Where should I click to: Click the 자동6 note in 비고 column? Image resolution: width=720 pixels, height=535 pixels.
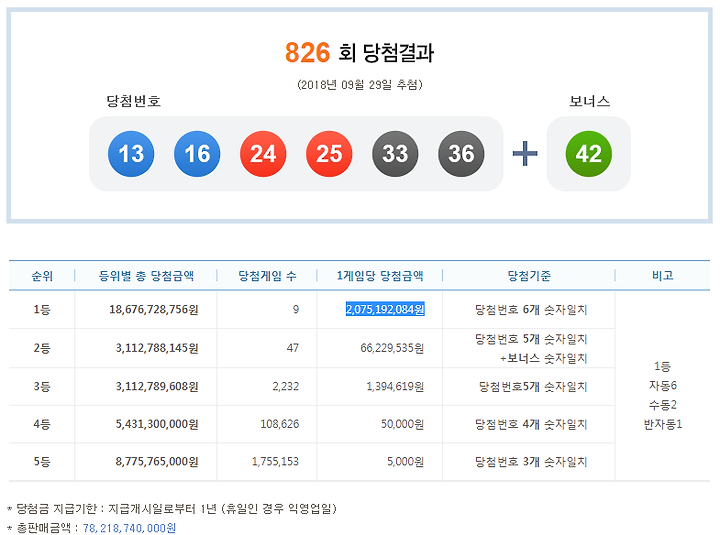[x=663, y=385]
